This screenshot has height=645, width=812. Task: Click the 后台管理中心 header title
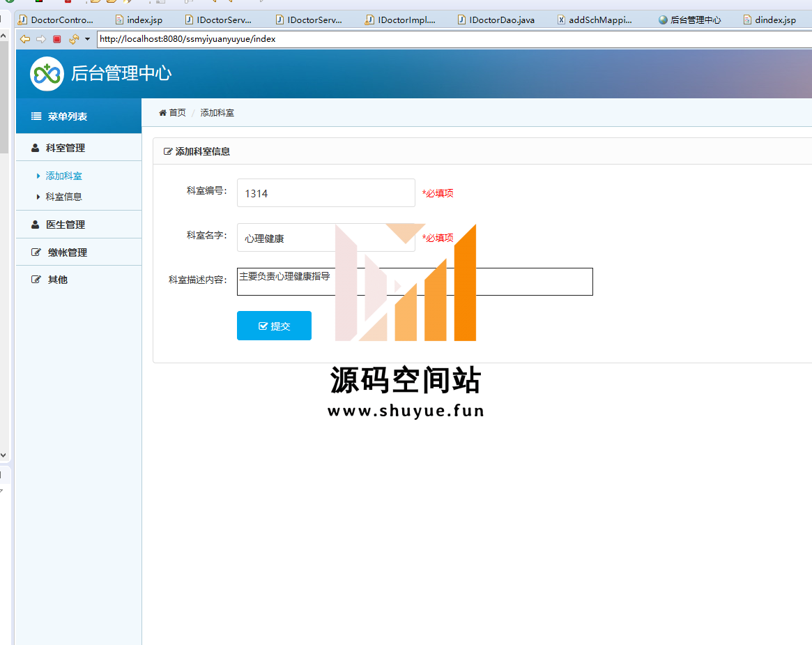121,74
